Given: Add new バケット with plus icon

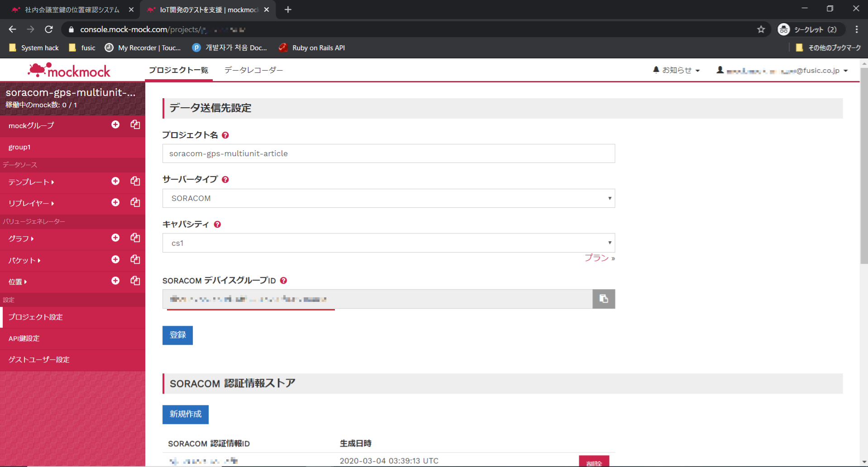Looking at the screenshot, I should [x=115, y=259].
